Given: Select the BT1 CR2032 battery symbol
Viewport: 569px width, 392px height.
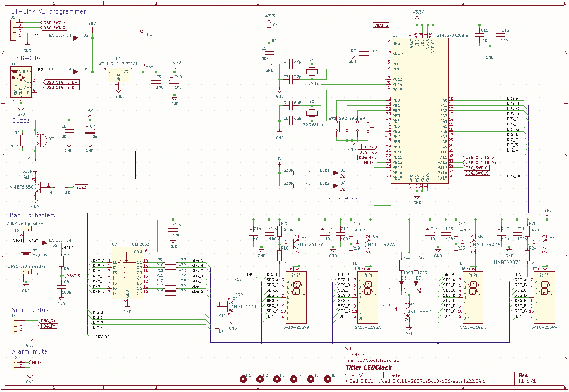Looking at the screenshot, I should click(x=26, y=253).
